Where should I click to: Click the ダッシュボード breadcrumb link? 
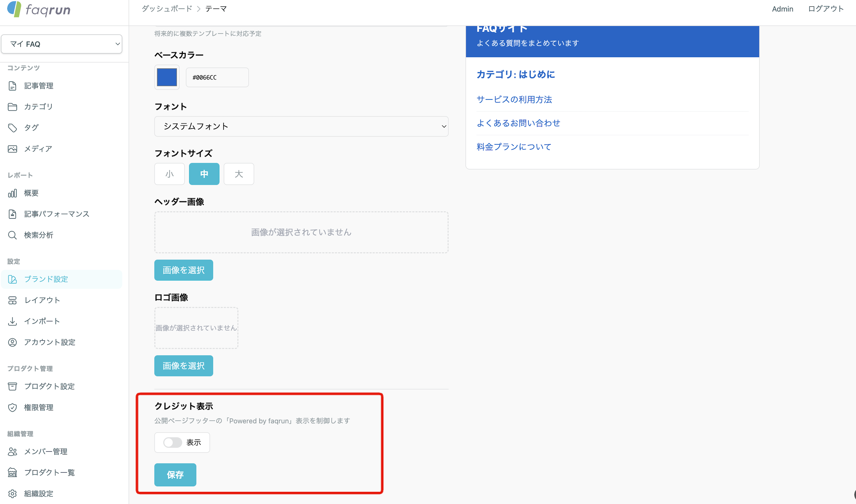point(167,9)
